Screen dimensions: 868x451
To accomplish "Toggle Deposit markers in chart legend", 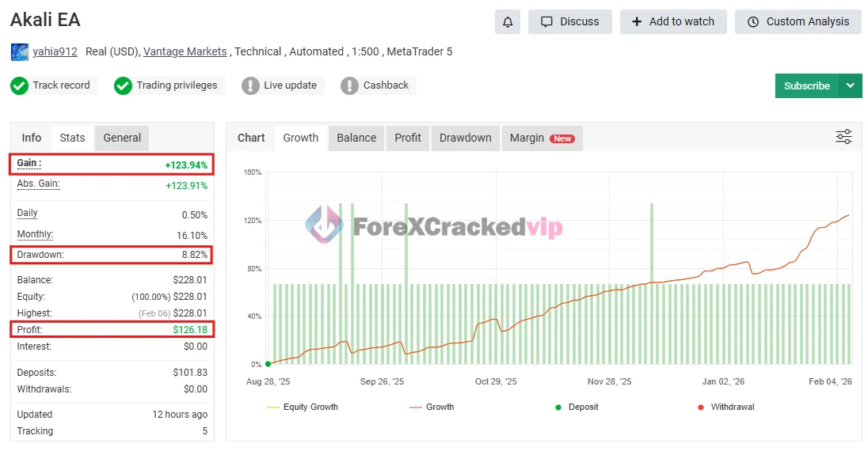I will [577, 407].
